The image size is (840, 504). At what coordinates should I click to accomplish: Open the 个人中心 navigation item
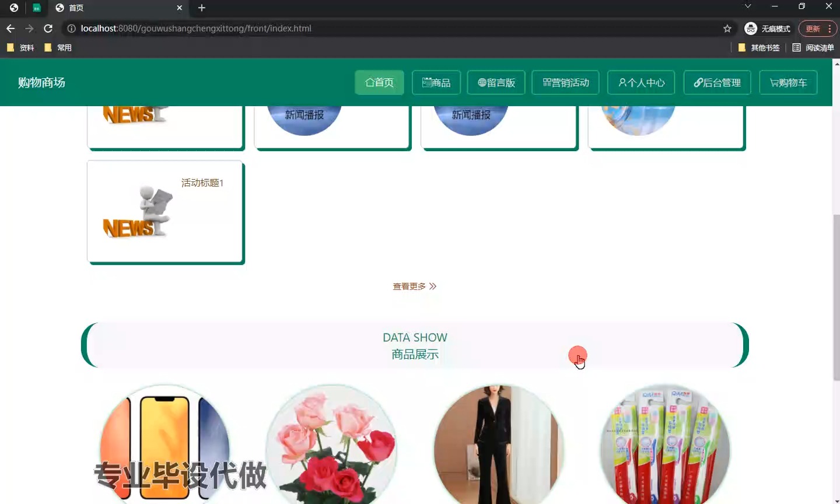coord(641,82)
